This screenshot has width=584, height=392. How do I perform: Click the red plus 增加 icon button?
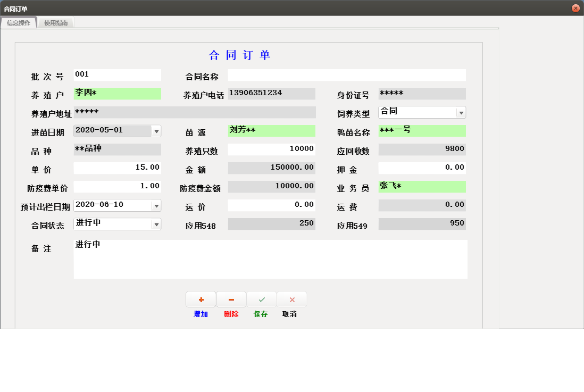(201, 300)
